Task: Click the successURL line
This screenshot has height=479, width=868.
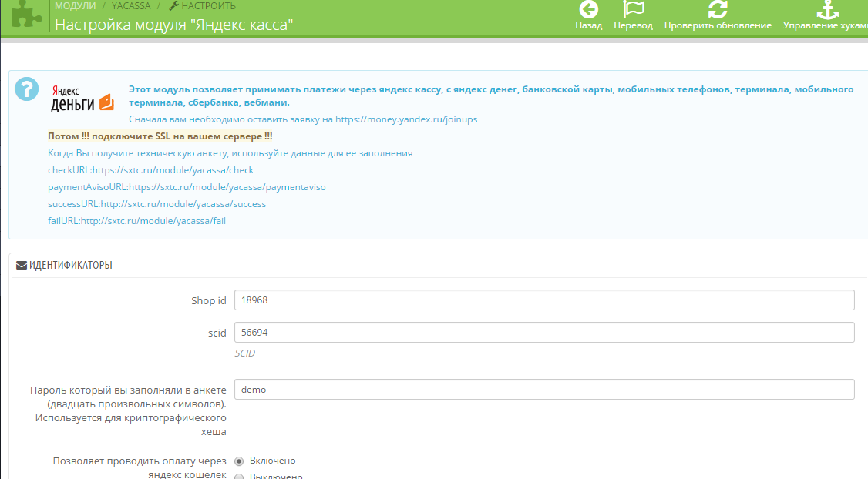Action: (x=156, y=203)
